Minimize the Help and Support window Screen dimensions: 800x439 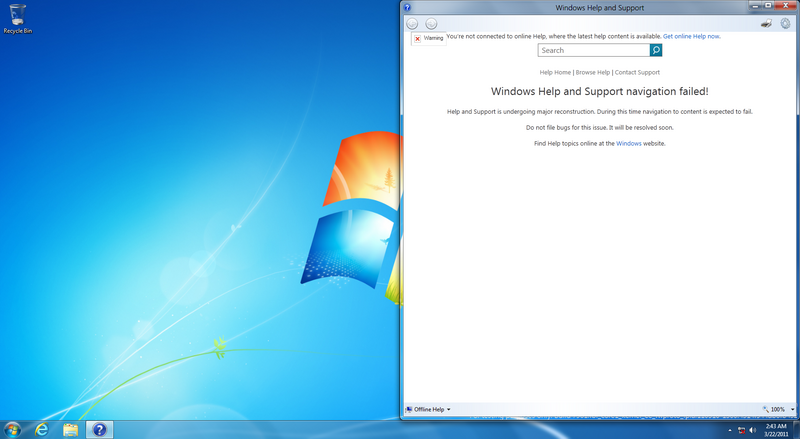click(x=756, y=5)
